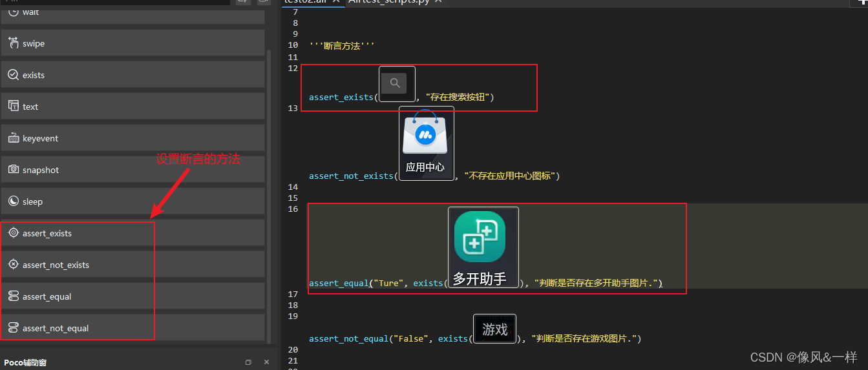Screen dimensions: 868x370
Task: Add the assert_not_equal assertion
Action: point(132,328)
